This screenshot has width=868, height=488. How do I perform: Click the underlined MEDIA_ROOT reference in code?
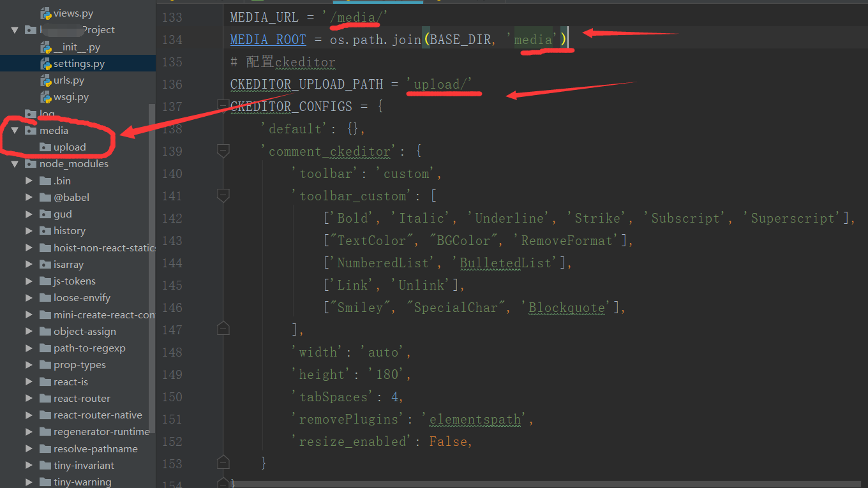click(x=268, y=39)
